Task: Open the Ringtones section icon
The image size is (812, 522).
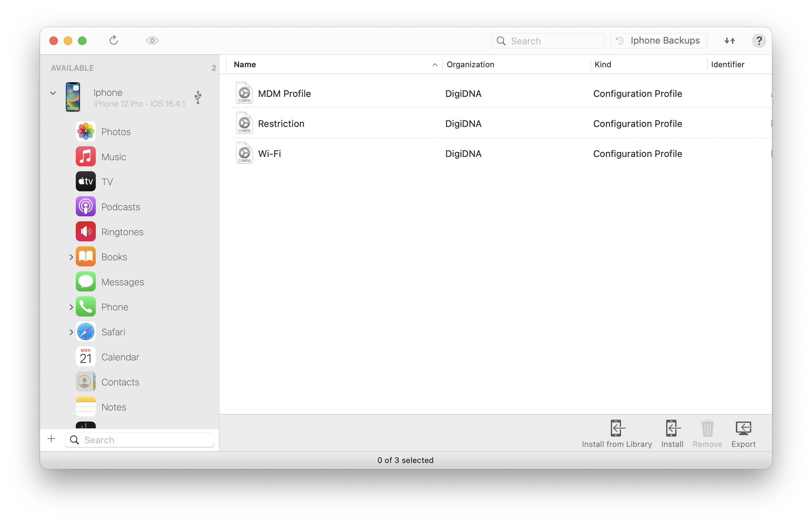Action: (86, 232)
